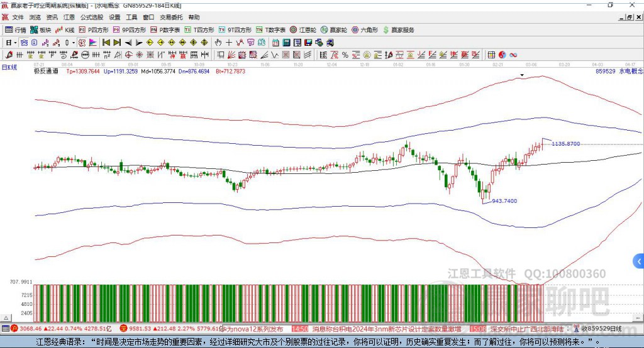
Task: Open the 赢家轮 wheel tool
Action: 334,30
